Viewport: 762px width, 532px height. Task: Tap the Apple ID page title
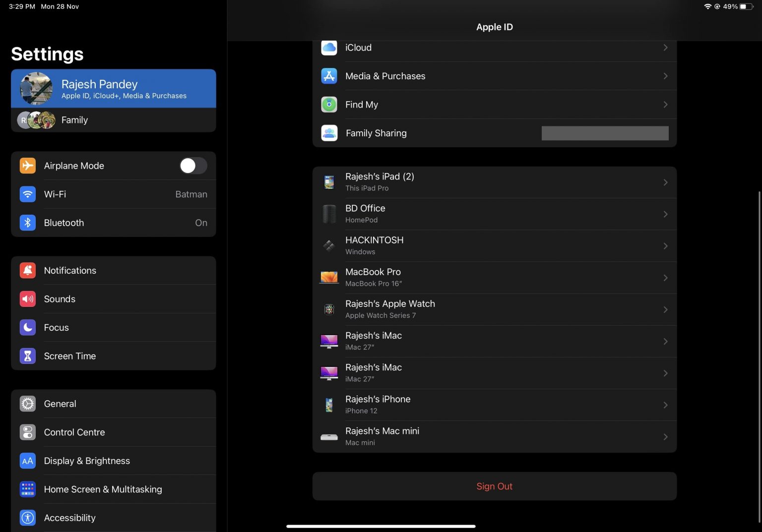pyautogui.click(x=495, y=27)
